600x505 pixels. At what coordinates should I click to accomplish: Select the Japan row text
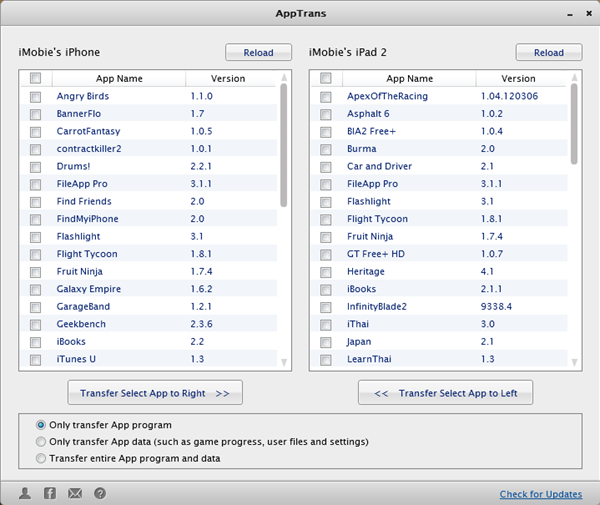point(359,342)
